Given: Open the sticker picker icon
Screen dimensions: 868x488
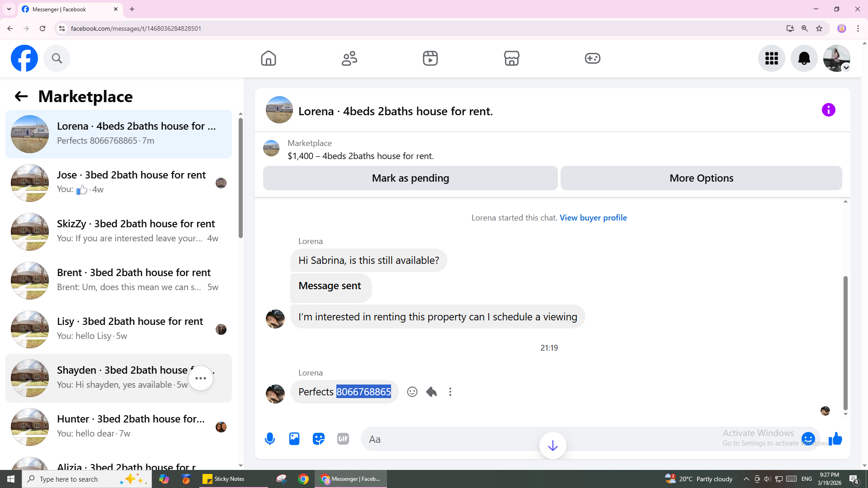Looking at the screenshot, I should pos(319,439).
